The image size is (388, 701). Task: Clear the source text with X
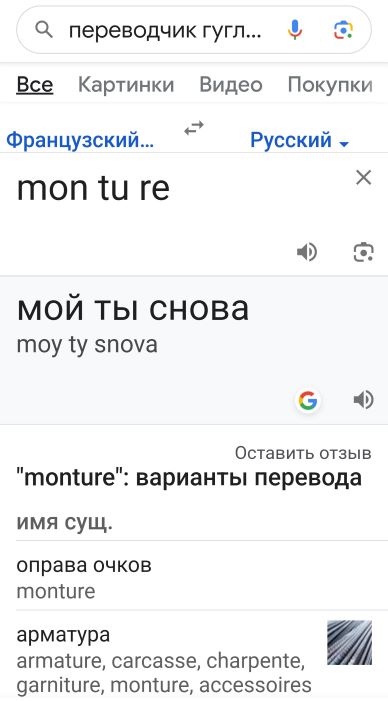[364, 178]
